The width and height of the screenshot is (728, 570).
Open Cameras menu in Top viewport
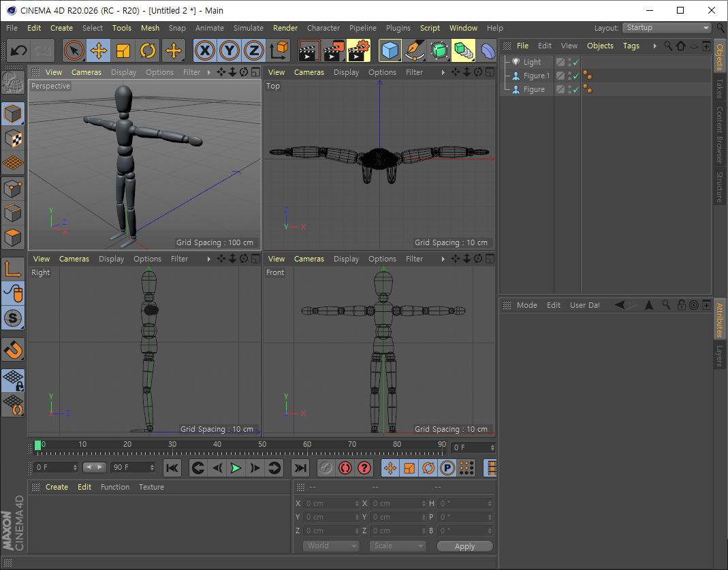point(308,72)
